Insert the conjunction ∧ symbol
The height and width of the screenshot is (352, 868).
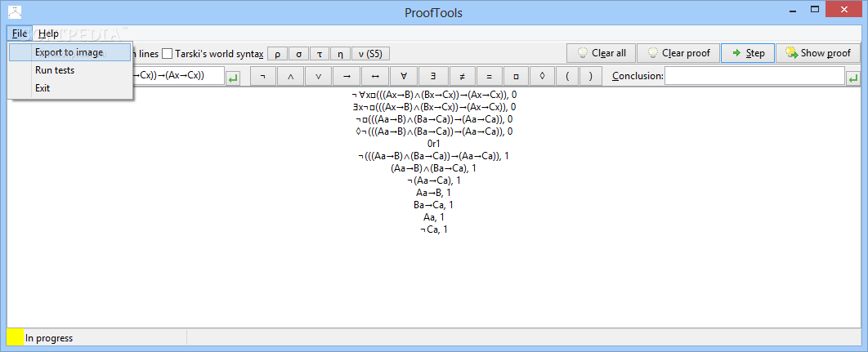(290, 77)
